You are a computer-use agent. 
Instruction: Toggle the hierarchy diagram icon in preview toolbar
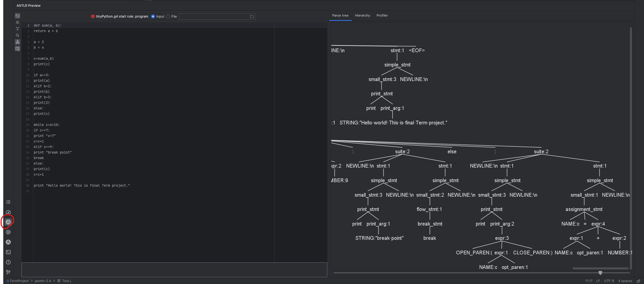click(18, 42)
